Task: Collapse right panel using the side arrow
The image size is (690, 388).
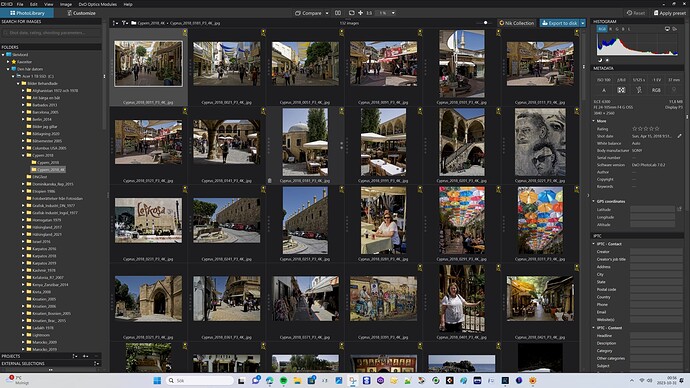Action: click(x=588, y=195)
